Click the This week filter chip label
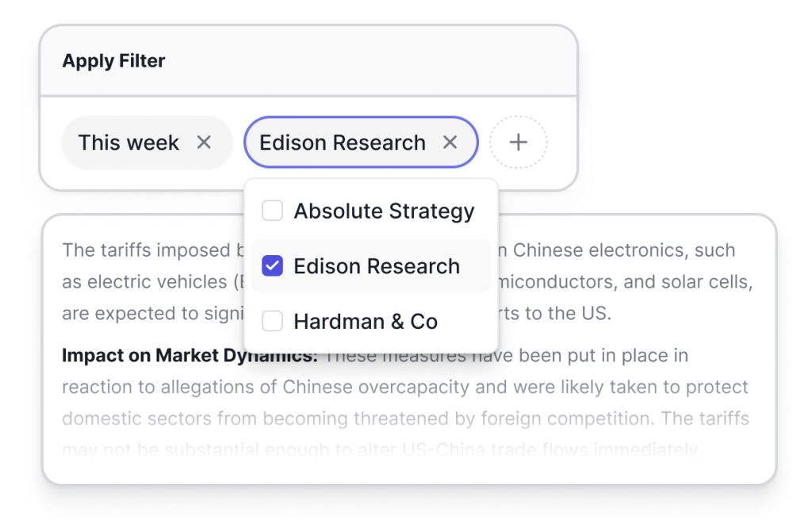 pyautogui.click(x=128, y=143)
